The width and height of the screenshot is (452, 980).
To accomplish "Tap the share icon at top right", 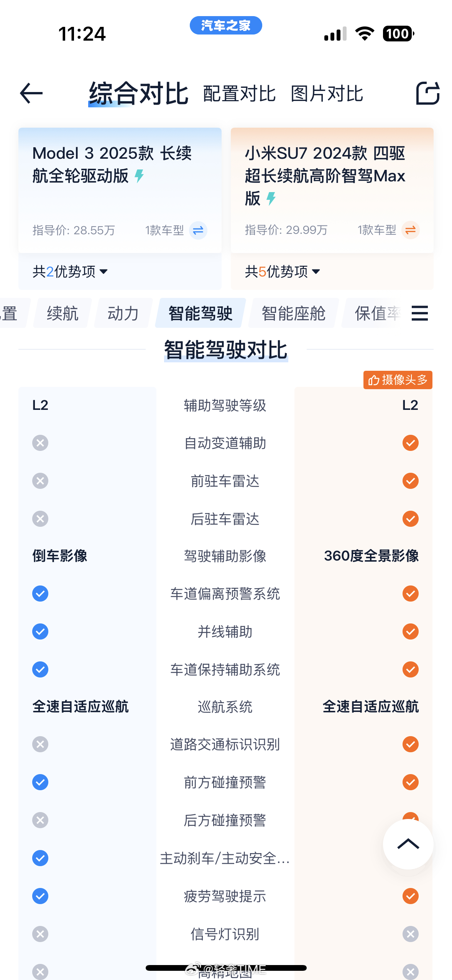I will click(x=427, y=93).
